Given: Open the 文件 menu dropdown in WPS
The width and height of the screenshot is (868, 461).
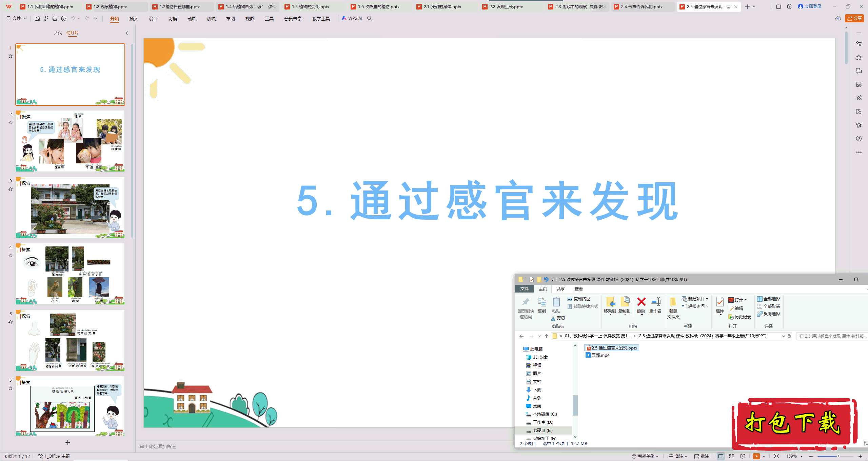Looking at the screenshot, I should point(16,18).
